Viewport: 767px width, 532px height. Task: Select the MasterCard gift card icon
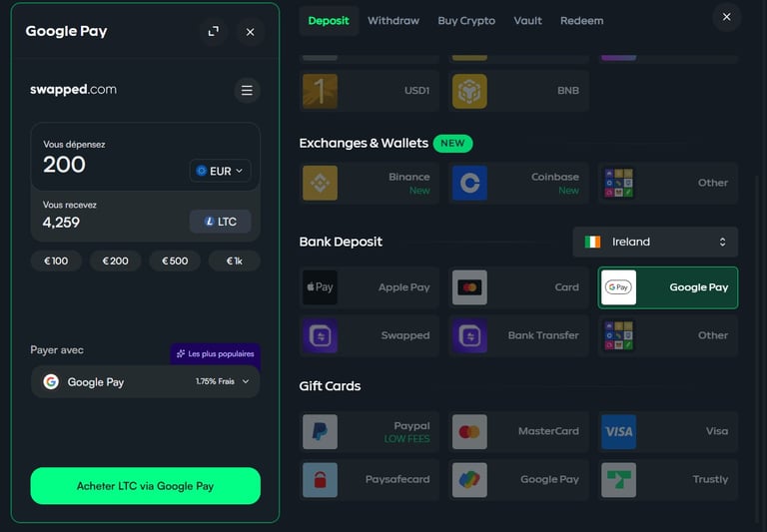(x=469, y=432)
